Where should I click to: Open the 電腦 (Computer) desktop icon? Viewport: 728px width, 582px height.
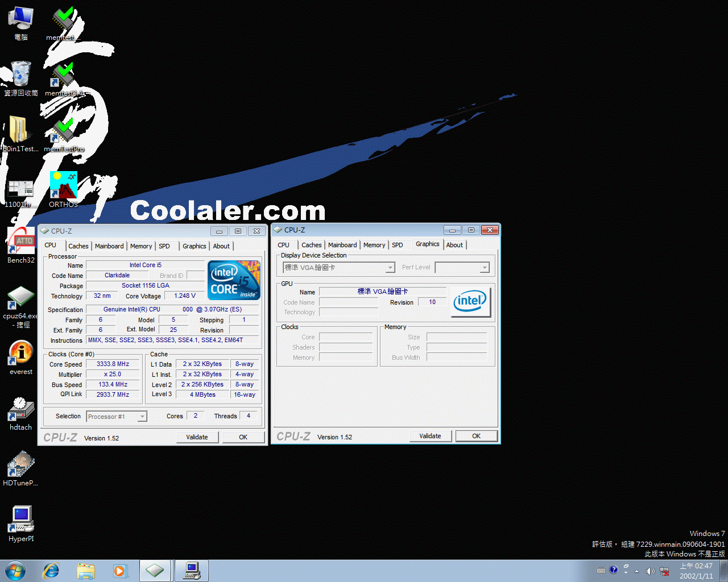[21, 23]
